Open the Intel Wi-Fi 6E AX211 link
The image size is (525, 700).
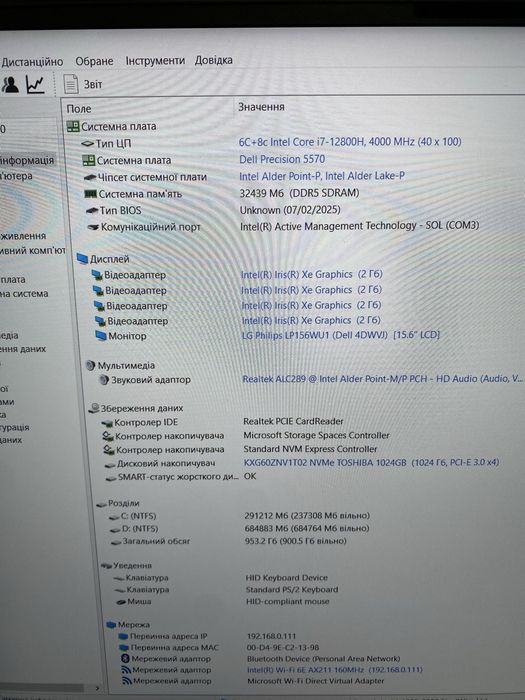click(x=335, y=670)
